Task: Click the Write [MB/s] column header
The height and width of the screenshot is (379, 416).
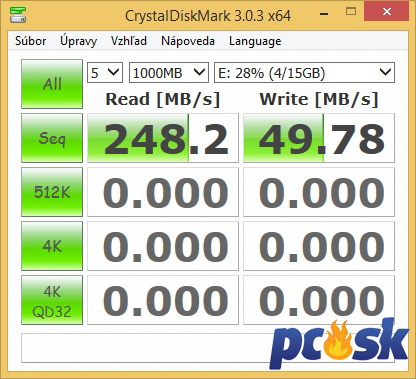Action: (319, 99)
